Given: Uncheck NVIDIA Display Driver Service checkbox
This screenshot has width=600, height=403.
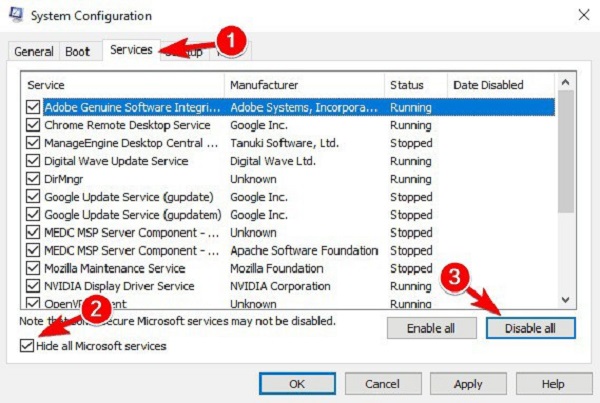Looking at the screenshot, I should pos(34,286).
